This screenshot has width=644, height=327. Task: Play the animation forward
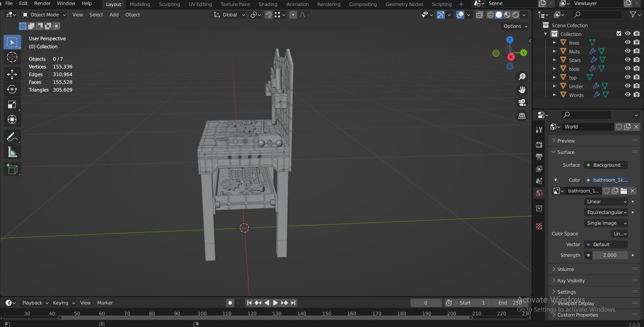275,303
